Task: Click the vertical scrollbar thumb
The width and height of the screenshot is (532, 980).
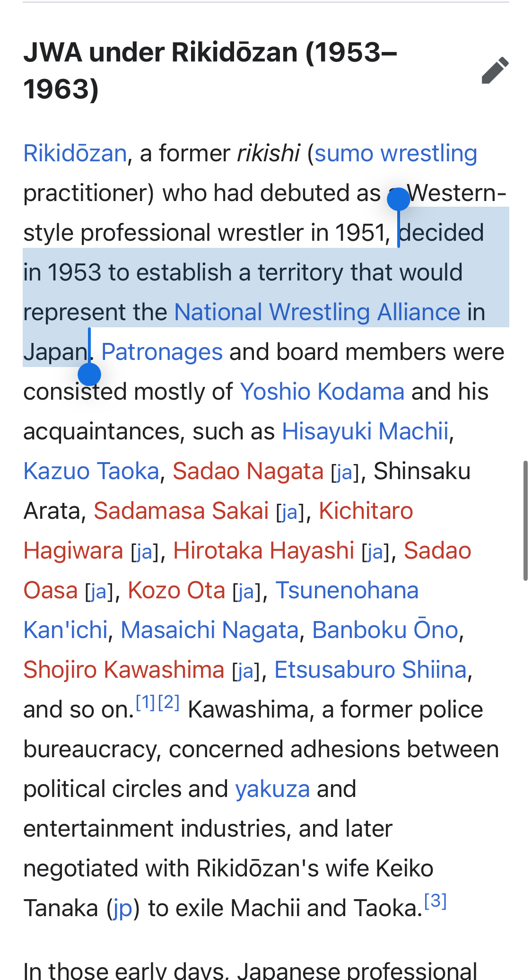Action: pos(525,520)
